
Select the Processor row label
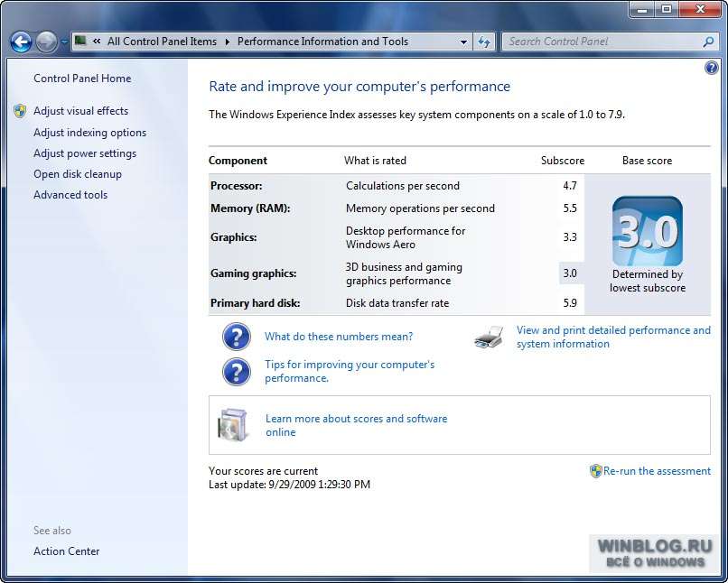pyautogui.click(x=237, y=186)
